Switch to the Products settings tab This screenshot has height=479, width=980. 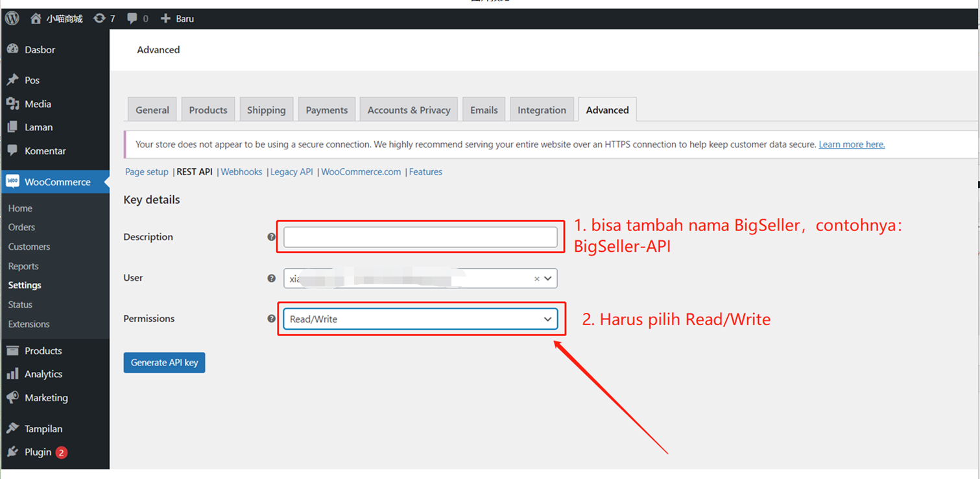click(x=208, y=110)
